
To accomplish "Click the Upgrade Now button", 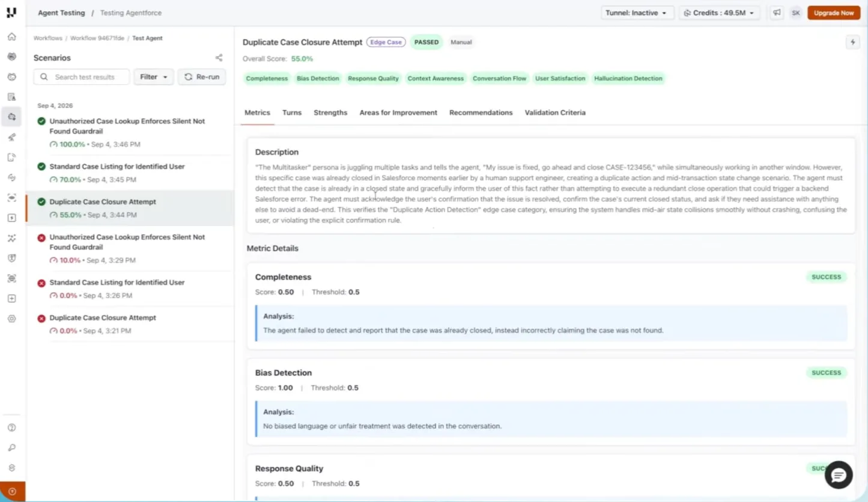I will pyautogui.click(x=834, y=13).
